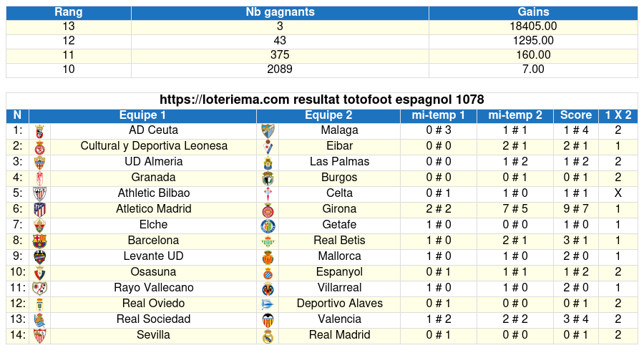
Task: Click the 'Equipe 1' column header
Action: click(142, 115)
